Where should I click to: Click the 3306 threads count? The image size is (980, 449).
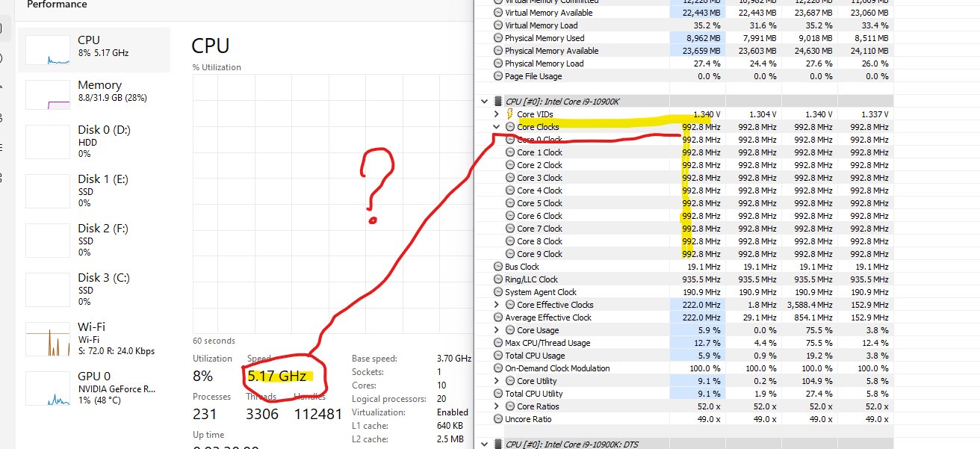coord(262,414)
